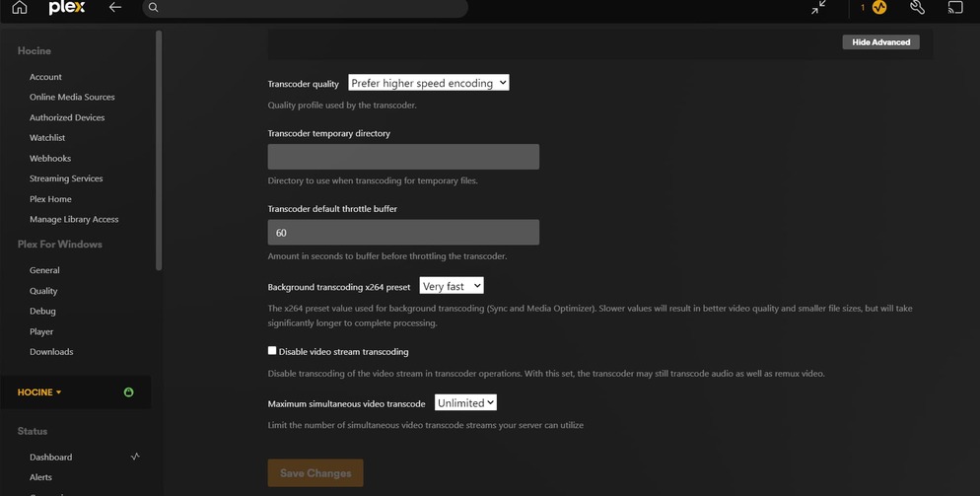Open General settings under Plex For Windows

pyautogui.click(x=44, y=270)
